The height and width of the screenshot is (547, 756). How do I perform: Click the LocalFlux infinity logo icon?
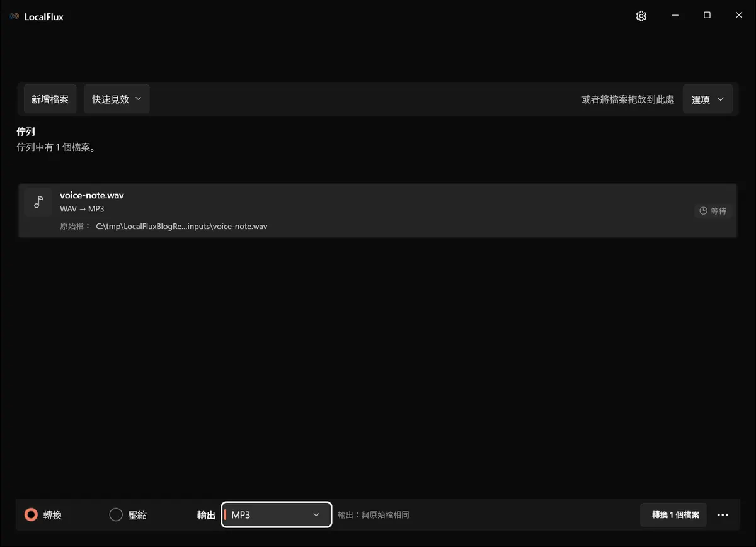pyautogui.click(x=14, y=16)
